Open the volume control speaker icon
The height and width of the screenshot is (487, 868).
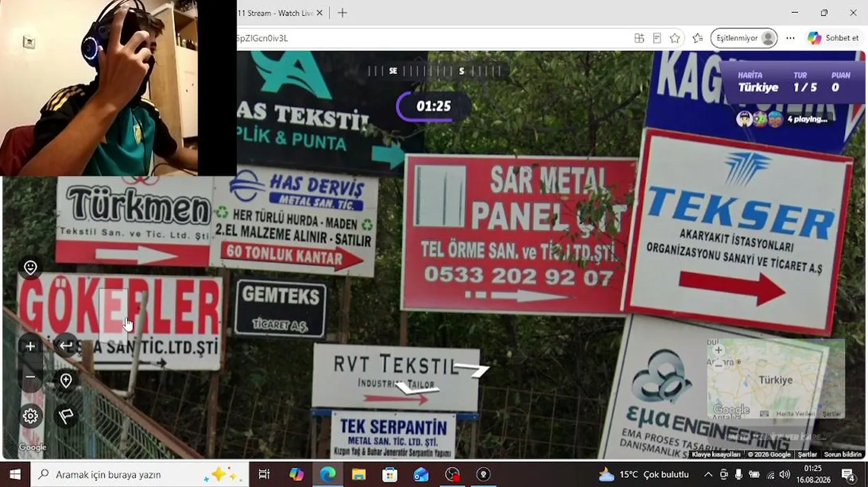pyautogui.click(x=785, y=474)
